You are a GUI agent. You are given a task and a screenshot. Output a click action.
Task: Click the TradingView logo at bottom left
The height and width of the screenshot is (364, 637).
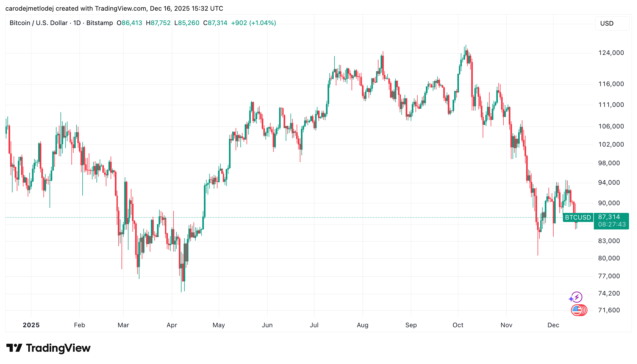click(48, 348)
